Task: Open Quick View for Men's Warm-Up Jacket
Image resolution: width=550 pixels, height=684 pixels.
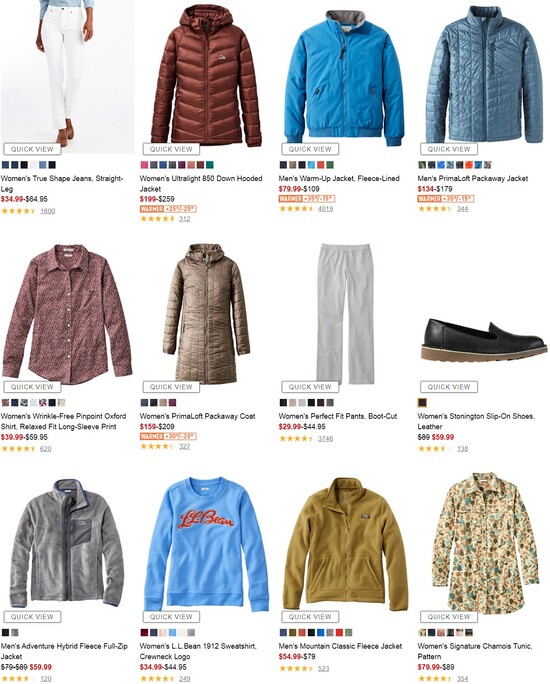Action: [x=310, y=149]
